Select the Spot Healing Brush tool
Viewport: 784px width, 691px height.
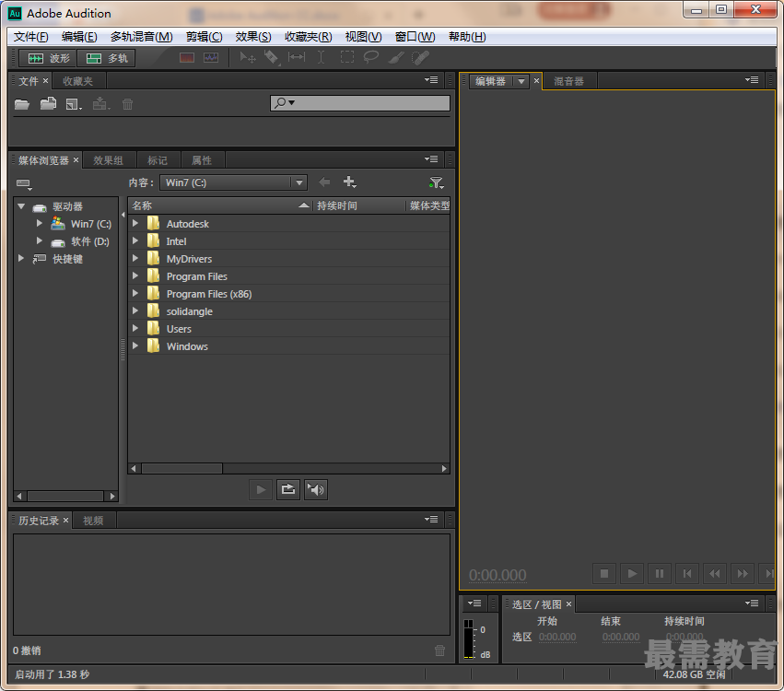pyautogui.click(x=420, y=58)
